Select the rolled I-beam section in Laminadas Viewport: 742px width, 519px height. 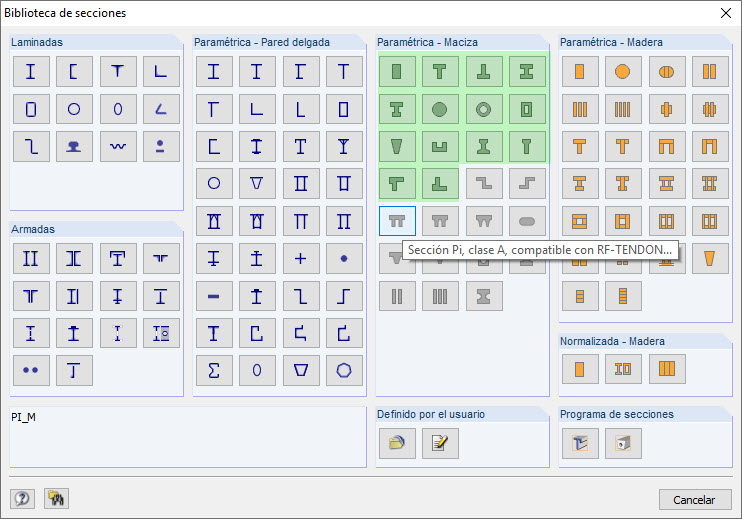(31, 71)
